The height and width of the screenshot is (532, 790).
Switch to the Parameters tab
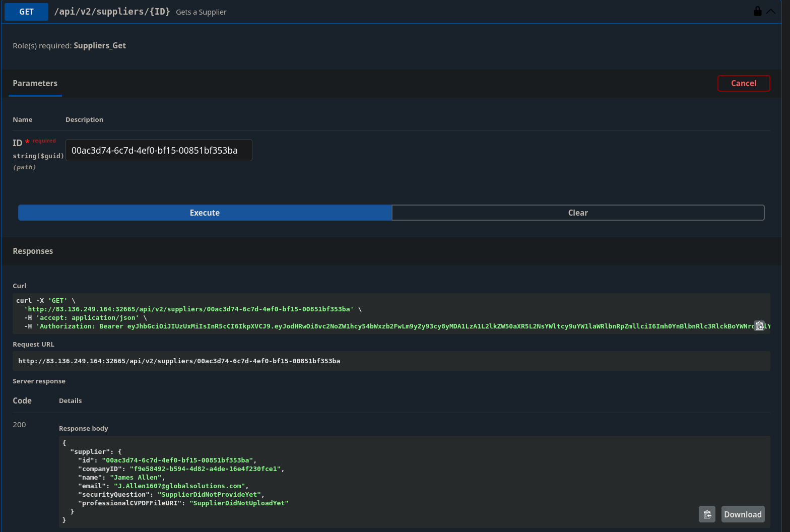[35, 84]
